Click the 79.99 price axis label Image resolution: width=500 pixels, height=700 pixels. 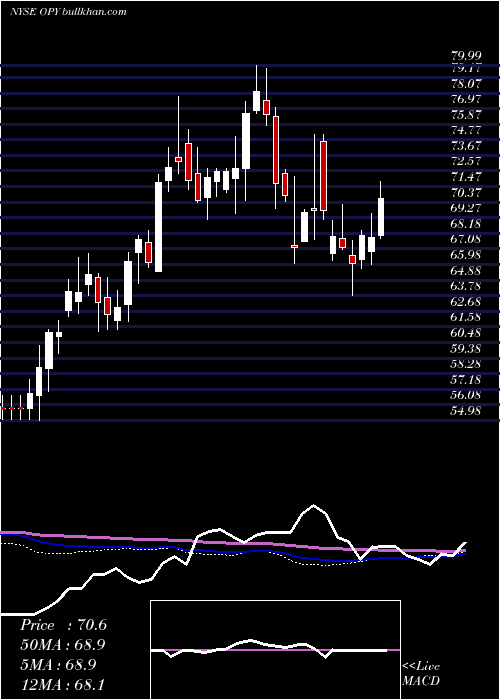coord(466,56)
